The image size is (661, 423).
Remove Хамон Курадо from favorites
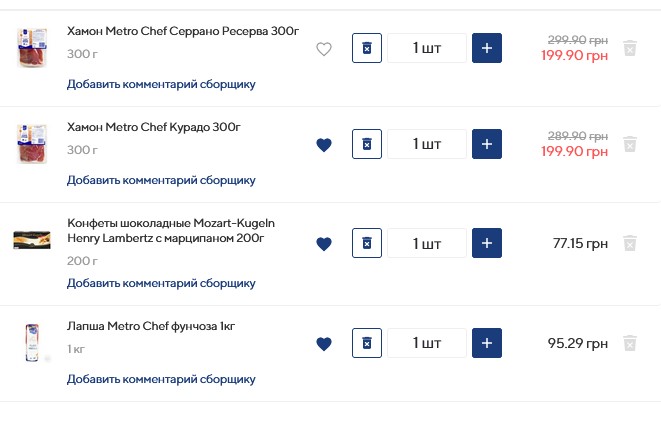click(x=323, y=145)
